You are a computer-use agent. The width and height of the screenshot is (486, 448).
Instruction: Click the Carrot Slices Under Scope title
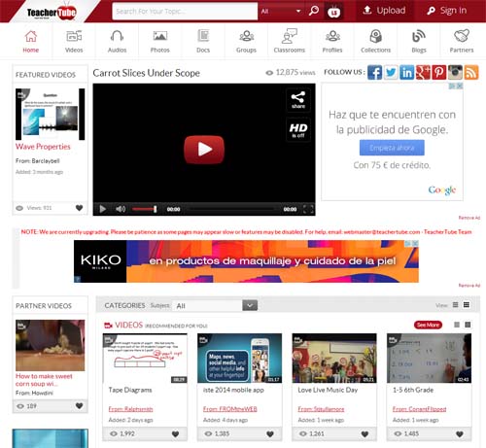click(146, 73)
